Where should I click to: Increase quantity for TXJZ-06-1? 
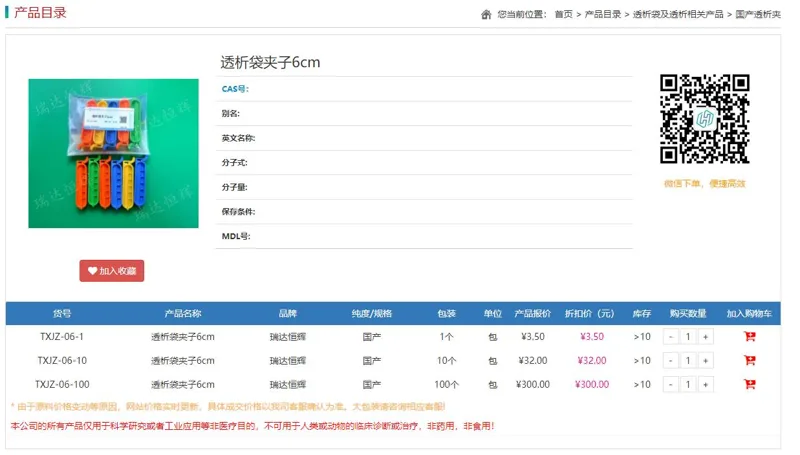pos(706,337)
